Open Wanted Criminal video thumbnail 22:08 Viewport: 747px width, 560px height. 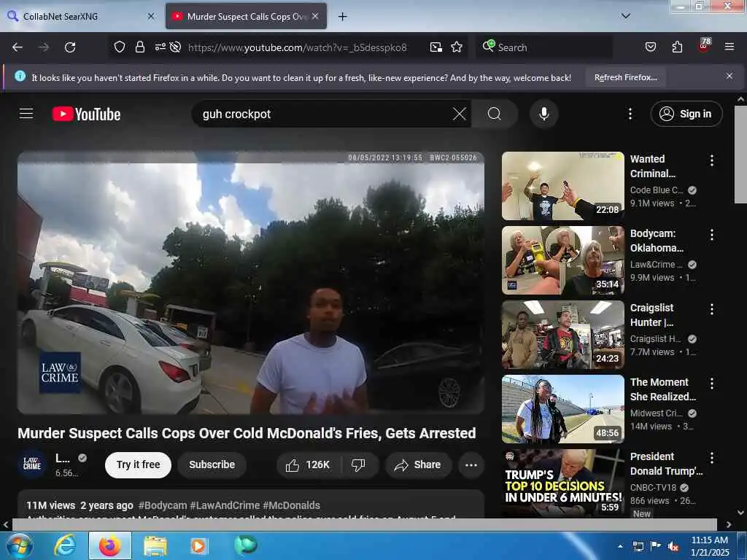562,186
